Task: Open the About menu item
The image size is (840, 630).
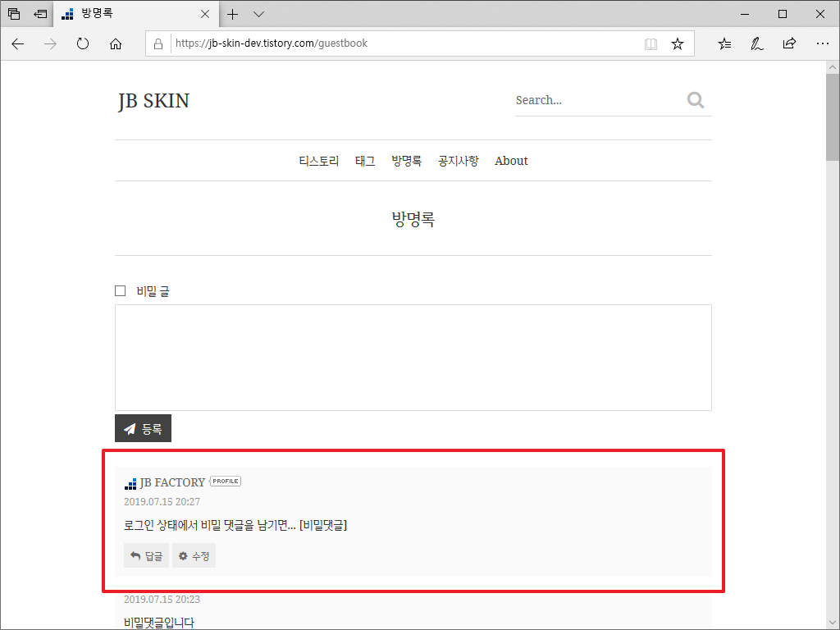Action: pyautogui.click(x=511, y=161)
